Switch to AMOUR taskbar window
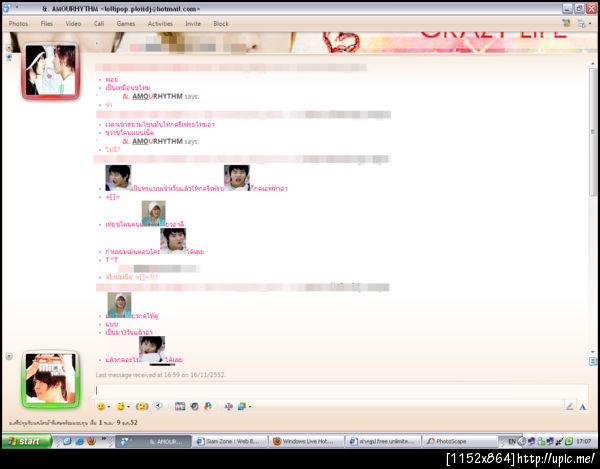 (153, 441)
